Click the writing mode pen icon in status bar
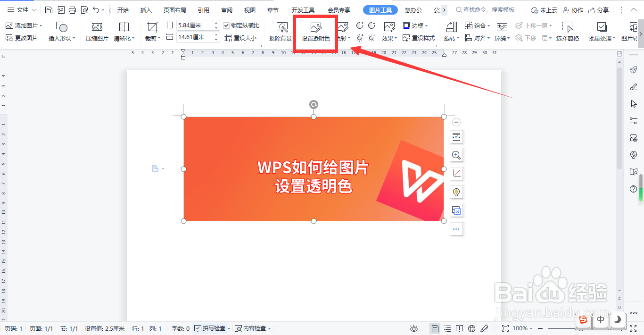The image size is (644, 335). pyautogui.click(x=484, y=328)
